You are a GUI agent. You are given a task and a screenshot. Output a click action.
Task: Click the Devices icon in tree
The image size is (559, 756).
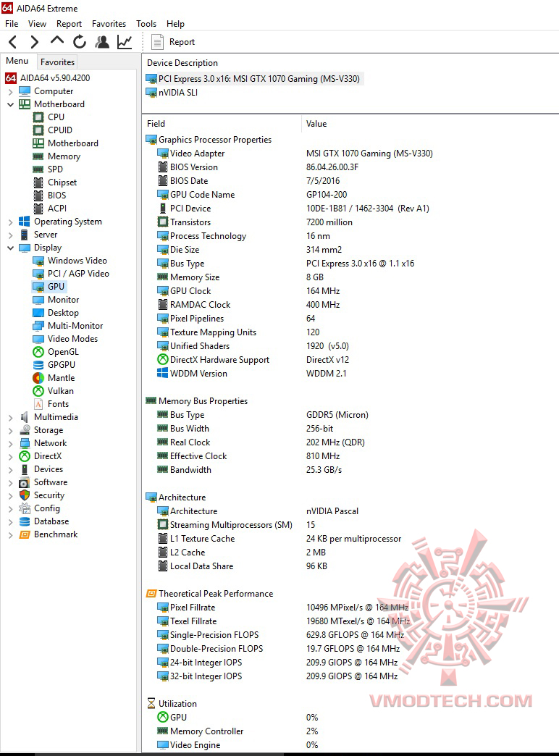pos(25,469)
